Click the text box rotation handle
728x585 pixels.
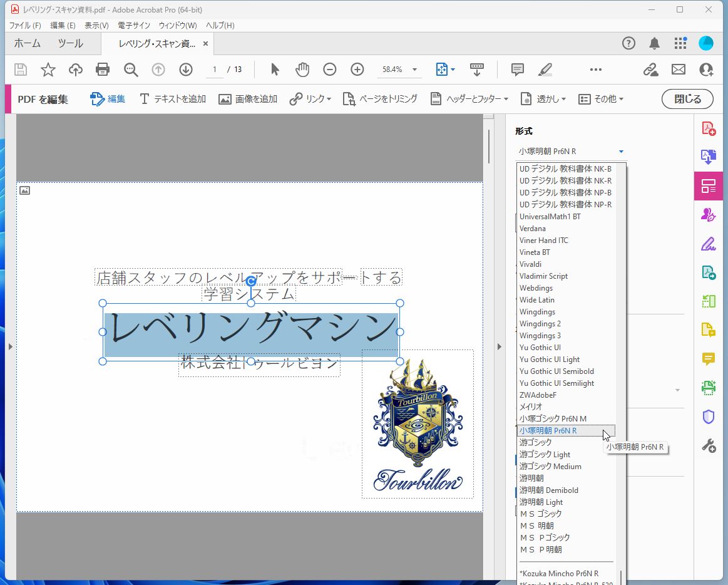(x=251, y=281)
